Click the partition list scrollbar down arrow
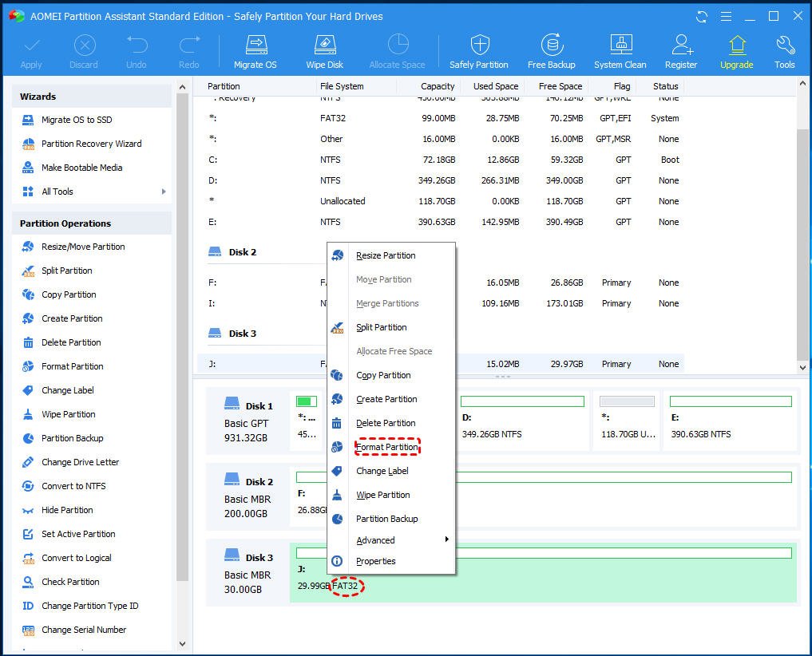The width and height of the screenshot is (812, 656). coord(802,368)
